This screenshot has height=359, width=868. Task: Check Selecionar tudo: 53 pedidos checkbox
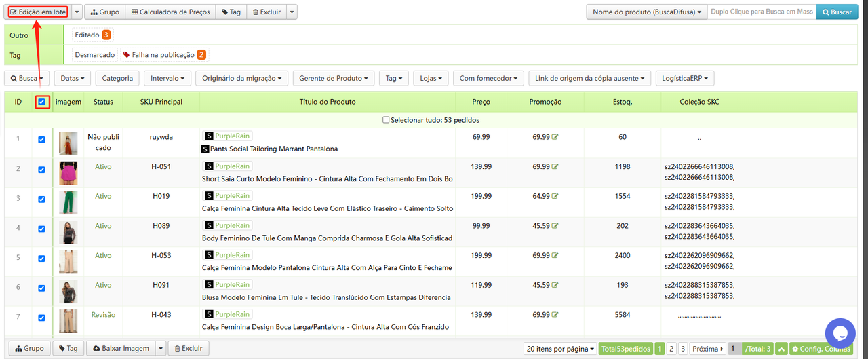[x=386, y=120]
